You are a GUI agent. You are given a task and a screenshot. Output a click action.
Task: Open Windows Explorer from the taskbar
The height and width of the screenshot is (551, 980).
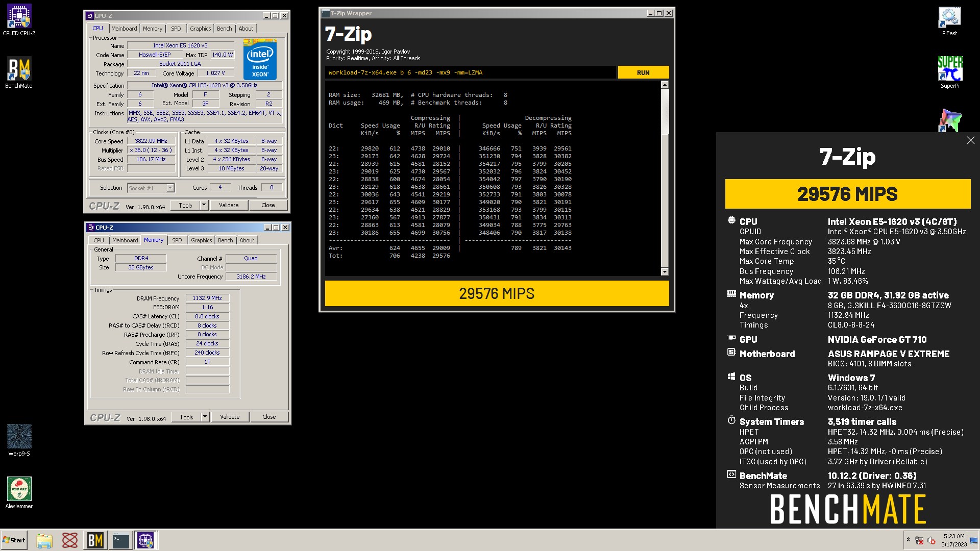point(44,540)
